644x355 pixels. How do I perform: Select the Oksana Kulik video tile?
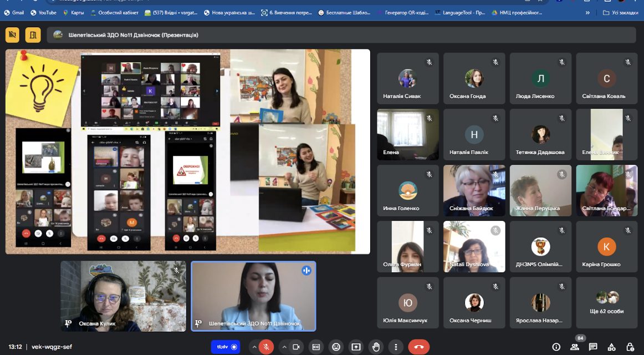point(123,296)
